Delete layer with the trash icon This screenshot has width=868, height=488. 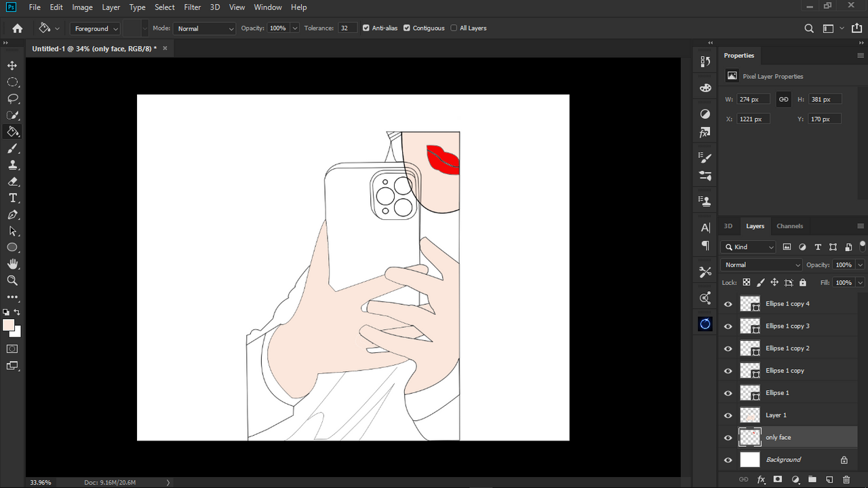click(x=846, y=479)
